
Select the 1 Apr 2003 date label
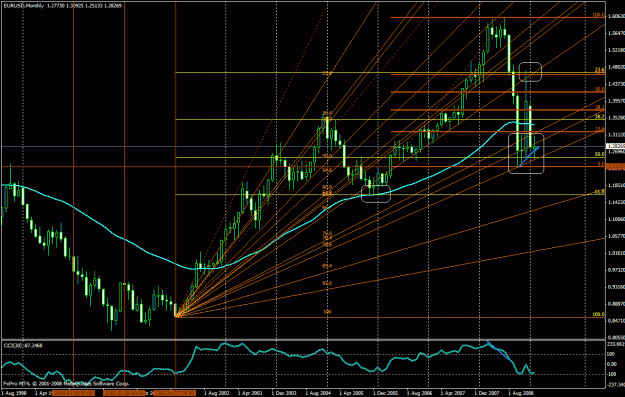click(250, 393)
